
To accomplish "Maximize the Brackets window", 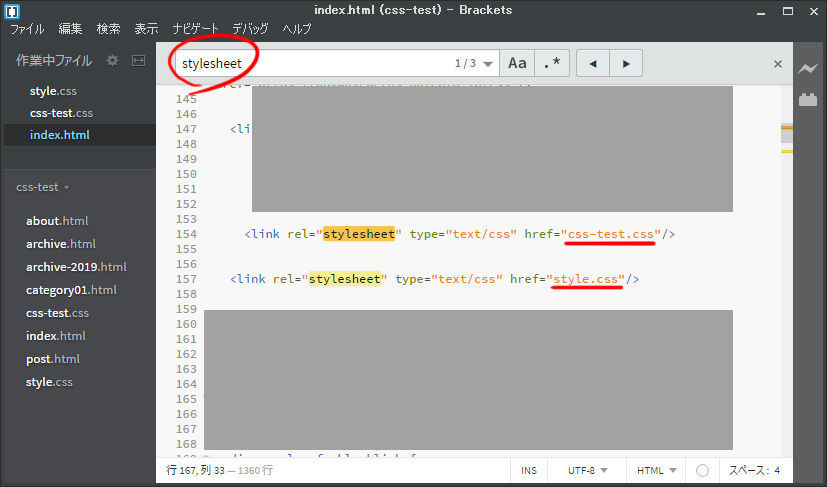I will [787, 11].
